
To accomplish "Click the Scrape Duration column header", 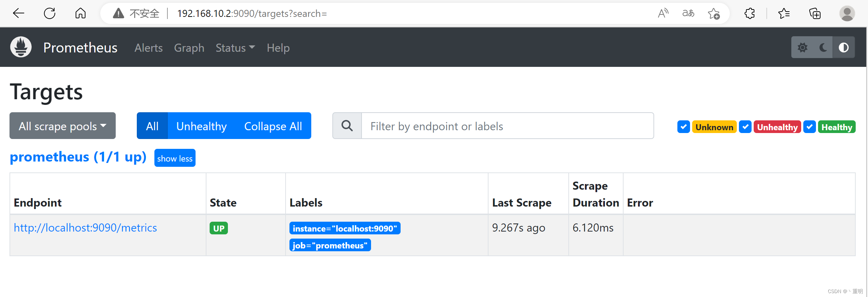I will 596,194.
